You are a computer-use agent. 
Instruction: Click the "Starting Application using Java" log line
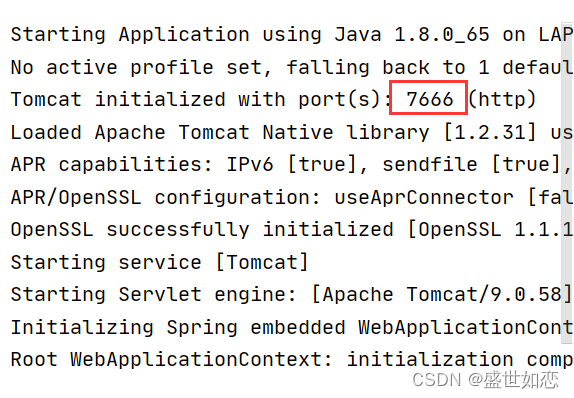pos(292,35)
